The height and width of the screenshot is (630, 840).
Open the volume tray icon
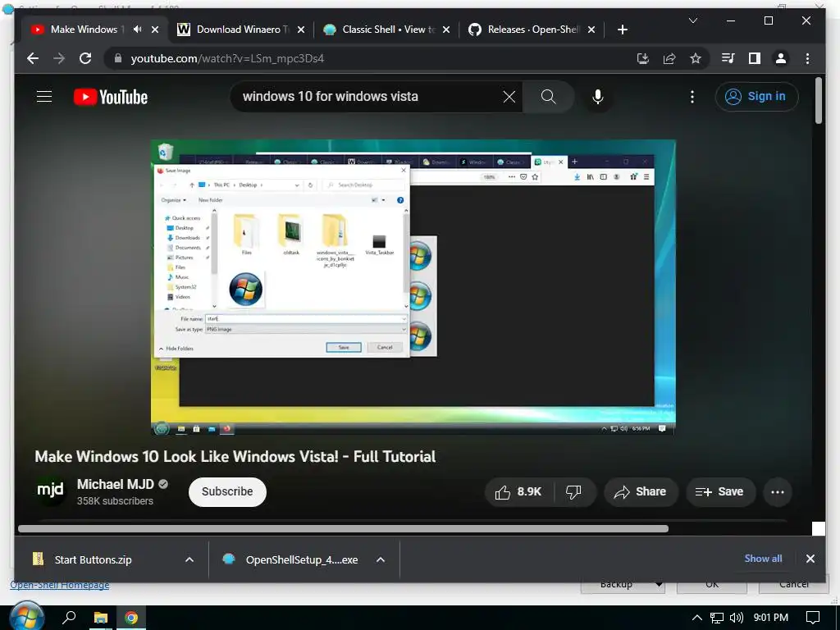click(737, 618)
